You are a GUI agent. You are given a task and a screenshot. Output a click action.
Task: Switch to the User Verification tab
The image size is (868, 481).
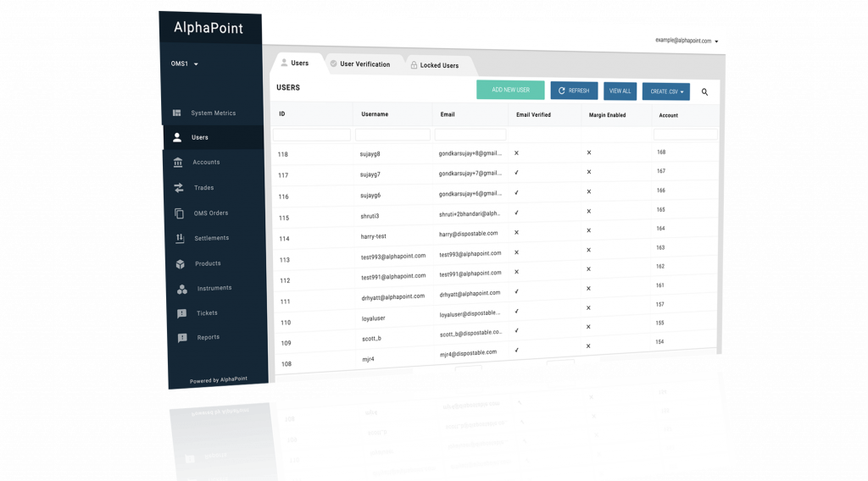coord(359,64)
